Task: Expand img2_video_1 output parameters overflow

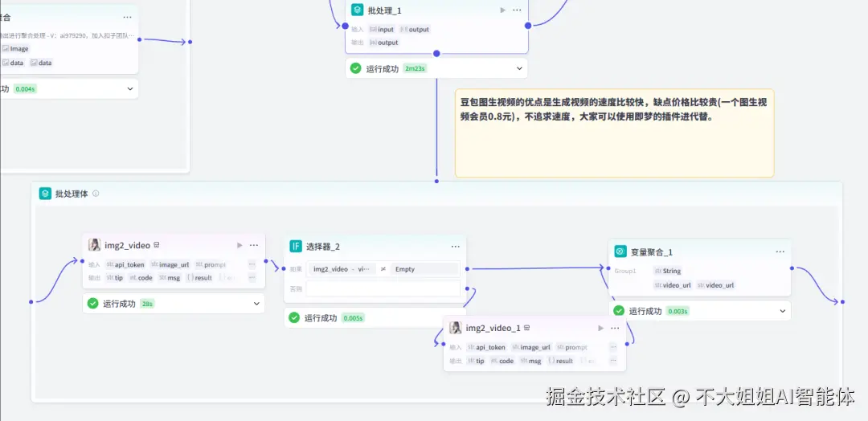Action: point(612,361)
